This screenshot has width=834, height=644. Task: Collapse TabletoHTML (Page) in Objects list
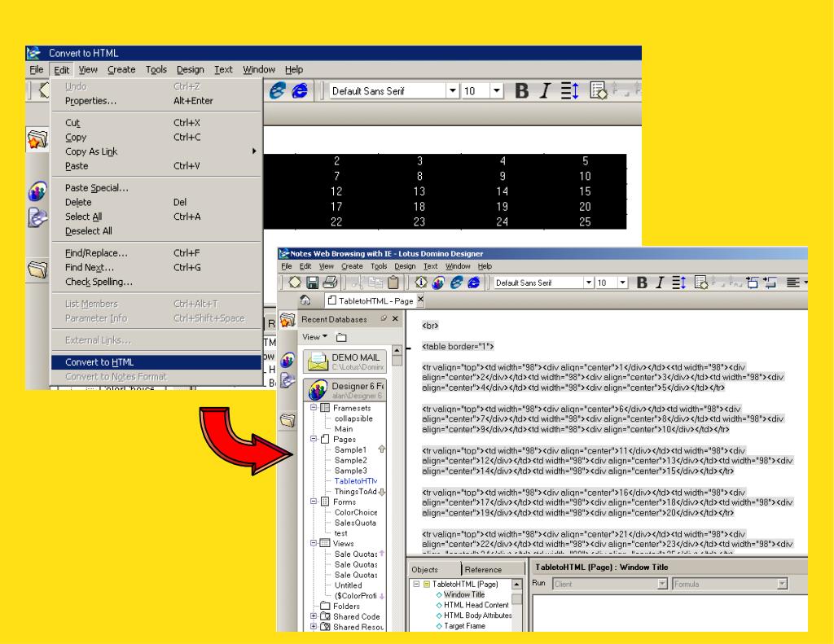pos(416,584)
